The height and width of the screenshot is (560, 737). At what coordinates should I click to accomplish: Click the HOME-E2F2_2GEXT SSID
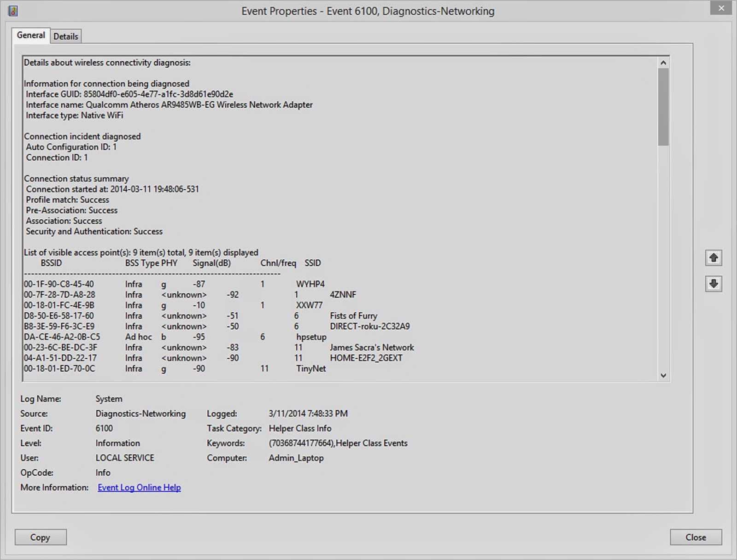coord(366,358)
